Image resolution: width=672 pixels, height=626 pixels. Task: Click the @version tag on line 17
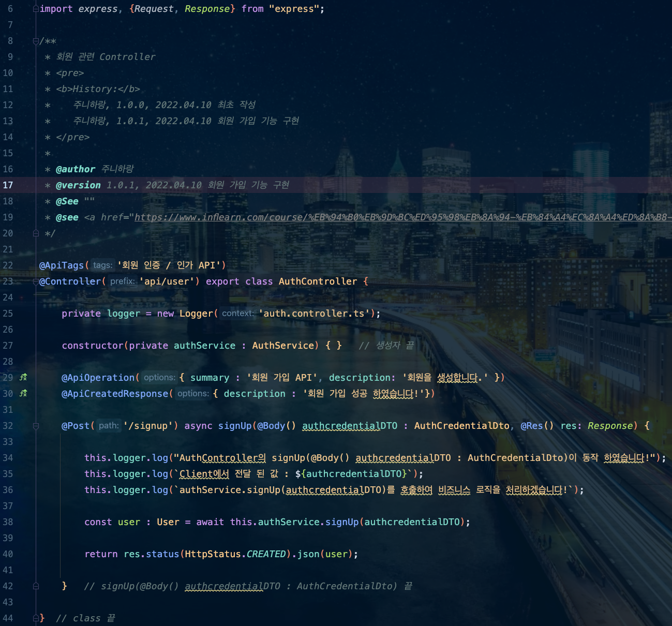pyautogui.click(x=78, y=185)
